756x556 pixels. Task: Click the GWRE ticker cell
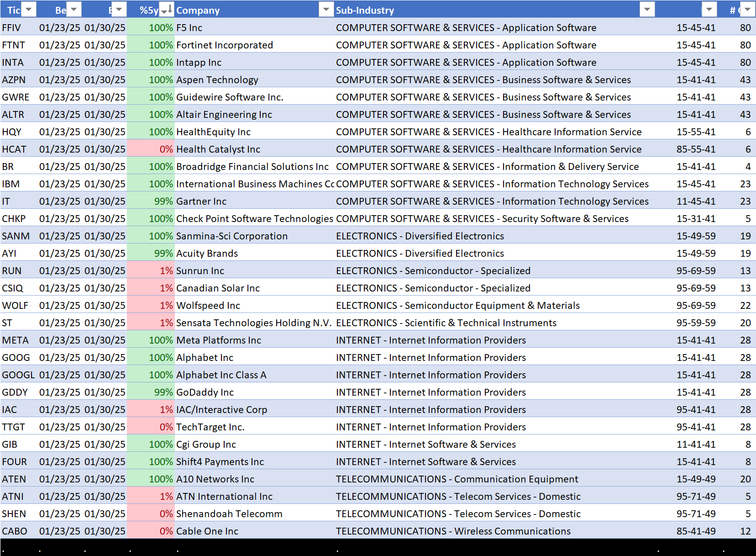click(19, 97)
